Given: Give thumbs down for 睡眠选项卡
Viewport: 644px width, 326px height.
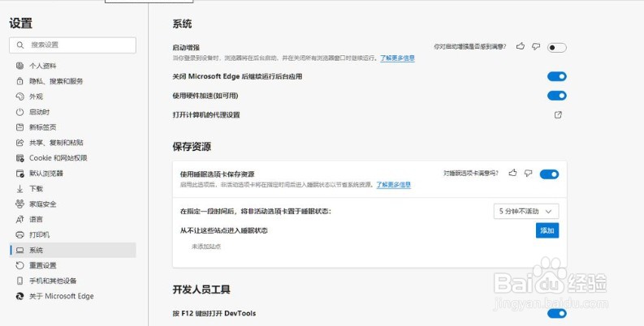Looking at the screenshot, I should coord(528,173).
